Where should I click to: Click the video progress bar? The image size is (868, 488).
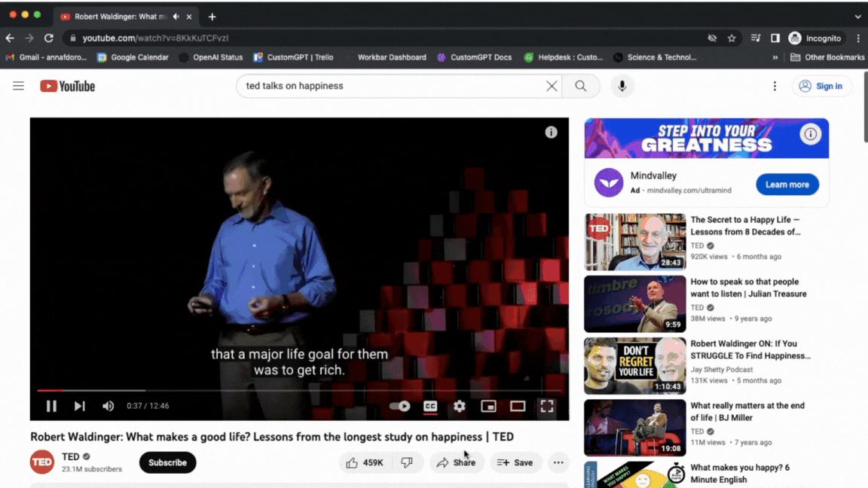coord(299,391)
